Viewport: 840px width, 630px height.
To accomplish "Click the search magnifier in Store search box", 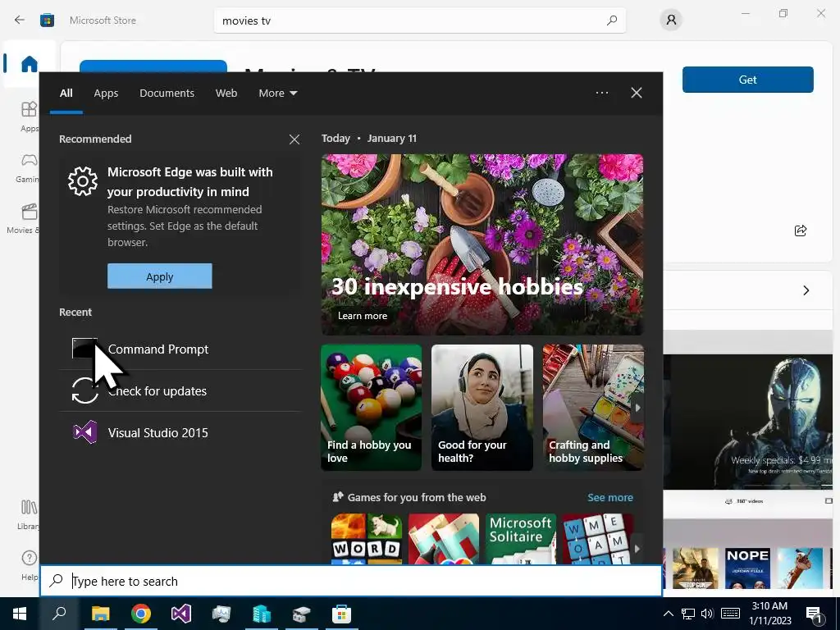I will pos(611,21).
